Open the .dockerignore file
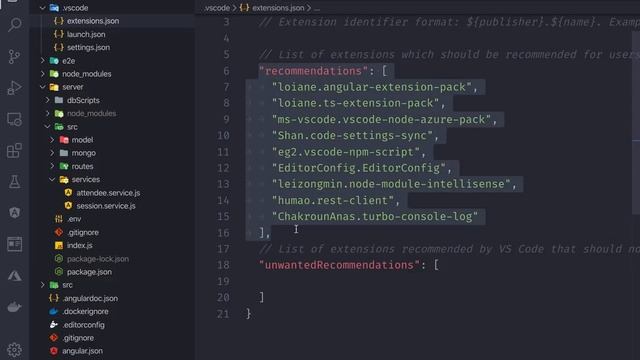This screenshot has height=360, width=640. 86,311
